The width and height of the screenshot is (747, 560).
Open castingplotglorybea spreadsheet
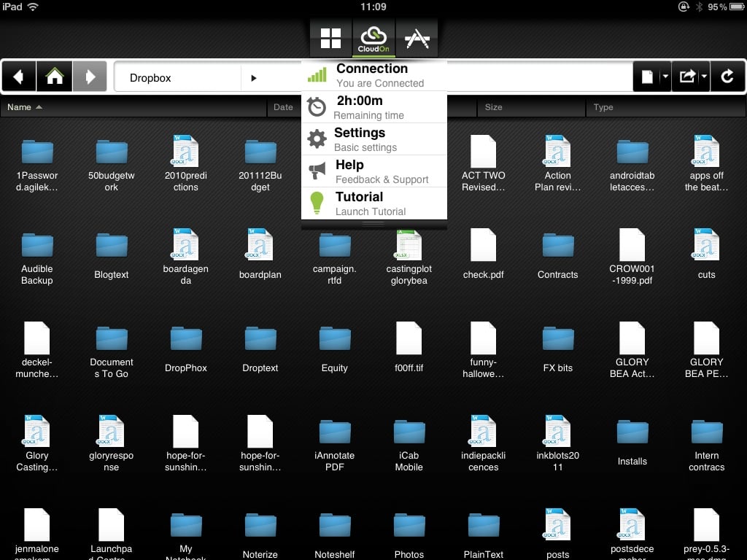(409, 257)
